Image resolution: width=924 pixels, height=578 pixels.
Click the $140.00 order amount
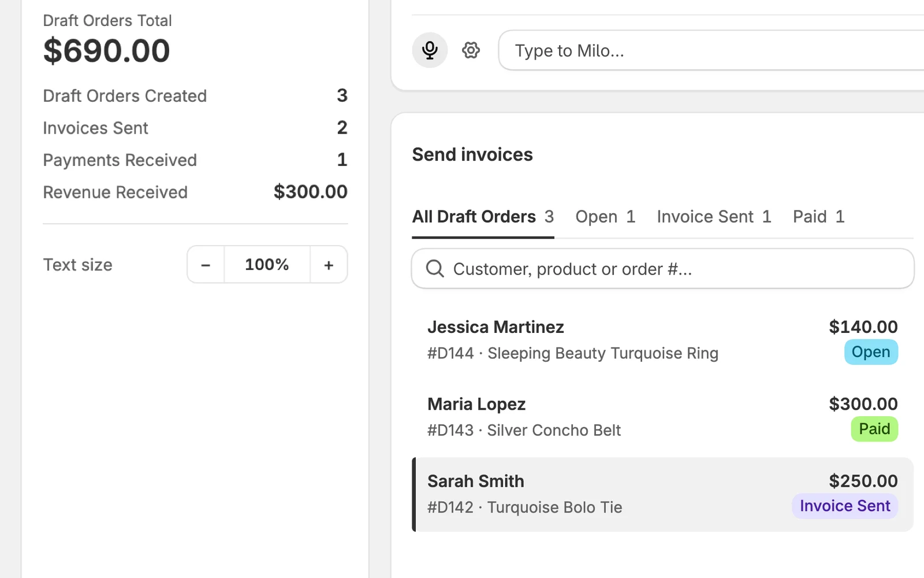[863, 327]
